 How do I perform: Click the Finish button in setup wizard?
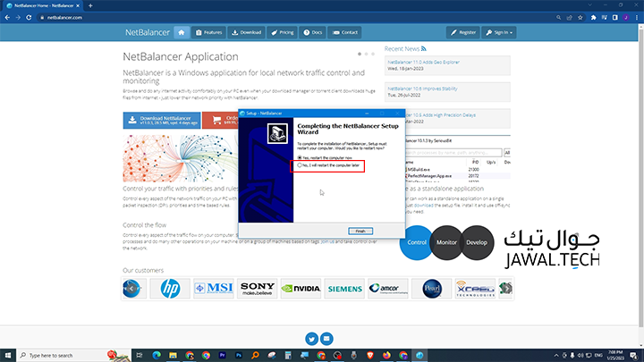(x=360, y=232)
